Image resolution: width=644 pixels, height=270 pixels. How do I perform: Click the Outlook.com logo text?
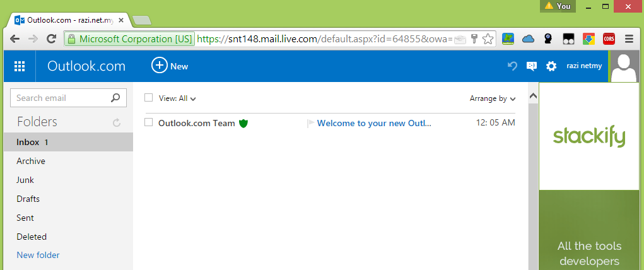click(86, 66)
